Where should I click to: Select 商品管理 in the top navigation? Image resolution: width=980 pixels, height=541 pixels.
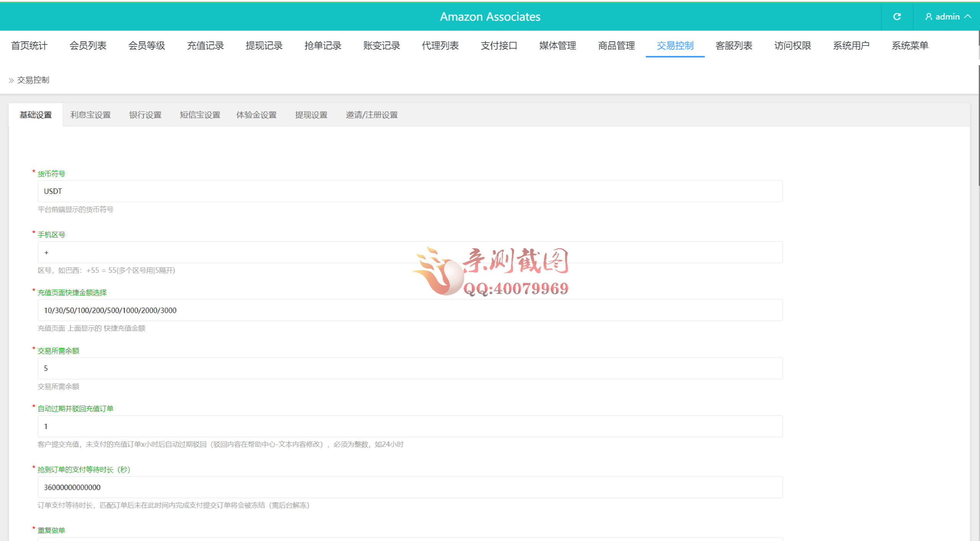[x=616, y=46]
